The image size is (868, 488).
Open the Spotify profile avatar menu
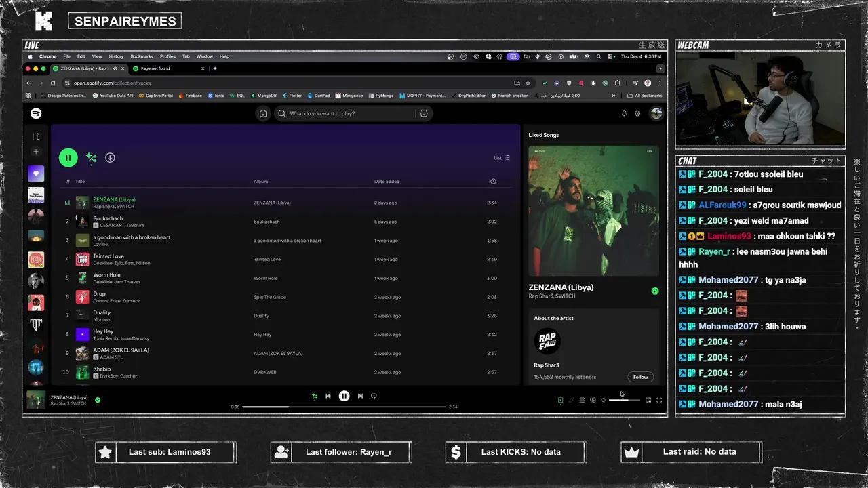tap(656, 113)
